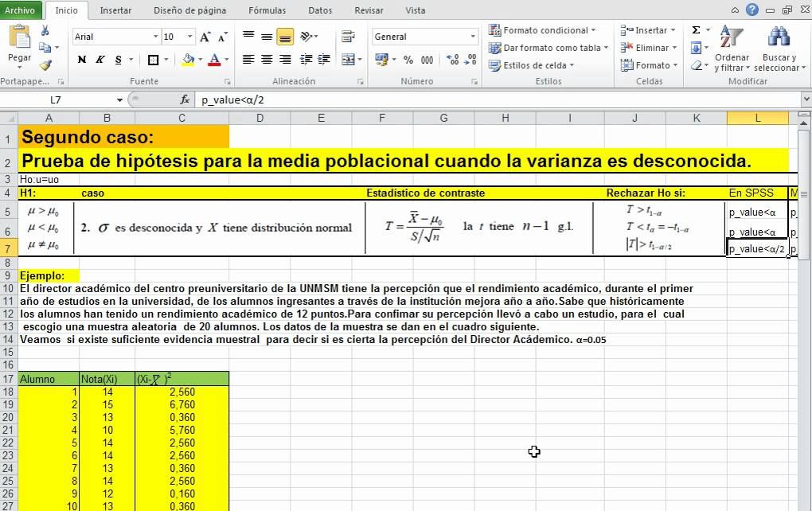Click the Cut scissors icon
This screenshot has width=812, height=511.
click(45, 30)
